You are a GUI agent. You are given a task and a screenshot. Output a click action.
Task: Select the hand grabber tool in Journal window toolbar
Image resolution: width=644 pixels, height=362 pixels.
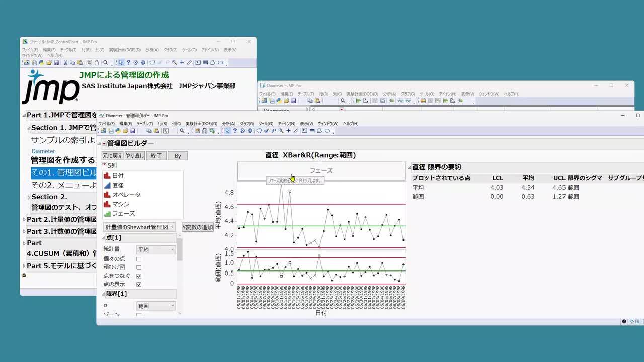[x=152, y=63]
